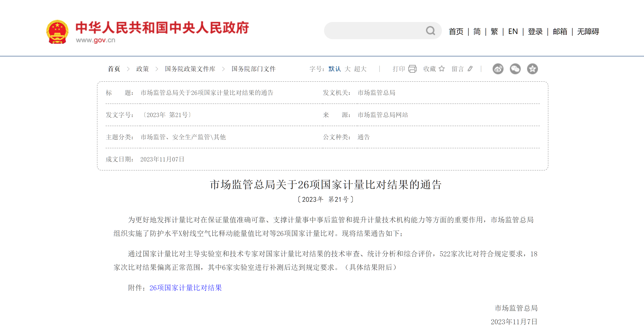Viewport: 644px width, 329px height.
Task: Click the national emblem logo
Action: [57, 32]
